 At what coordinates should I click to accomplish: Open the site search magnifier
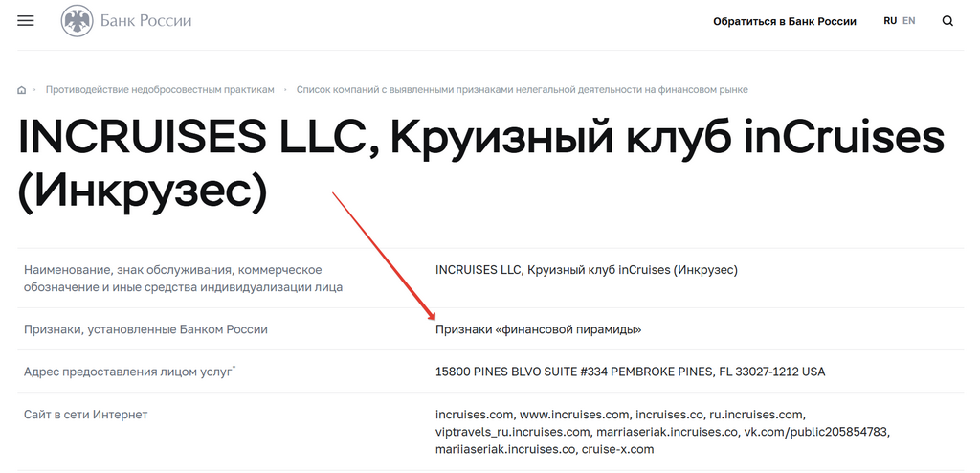tap(947, 21)
